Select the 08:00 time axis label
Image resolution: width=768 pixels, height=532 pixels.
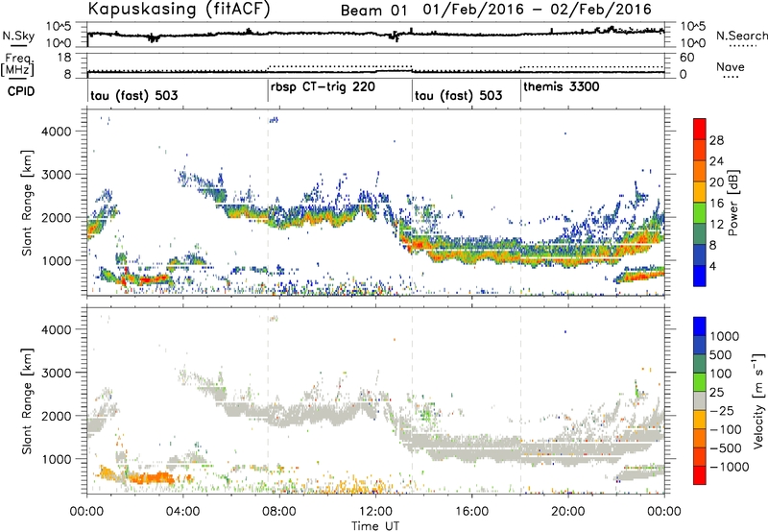click(x=279, y=512)
